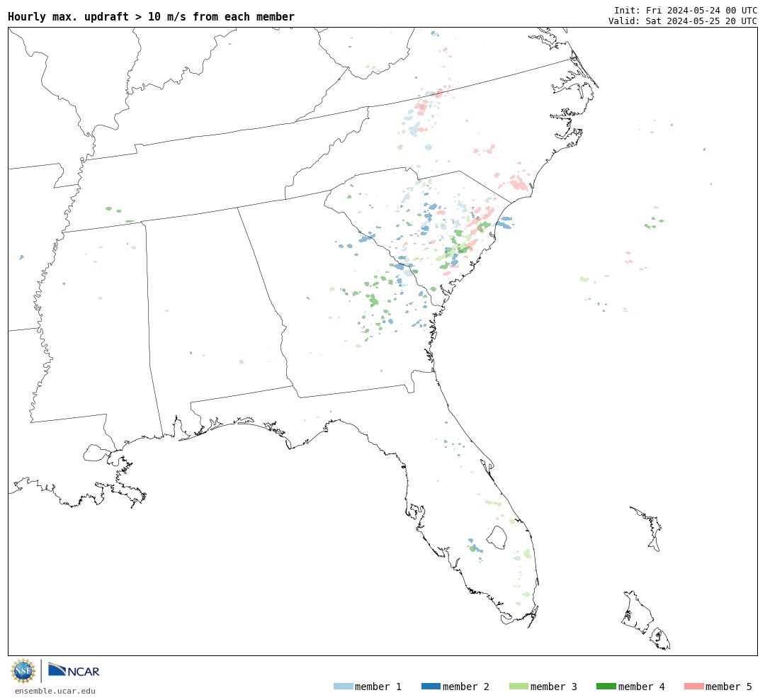This screenshot has width=765, height=700.
Task: Click the member 3 light green legend swatch
Action: (518, 687)
